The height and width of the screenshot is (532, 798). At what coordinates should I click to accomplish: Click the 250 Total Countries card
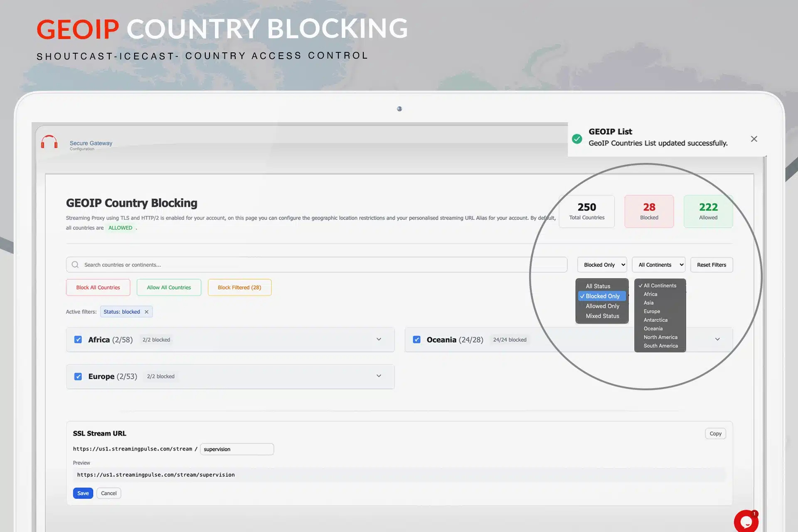[587, 212]
